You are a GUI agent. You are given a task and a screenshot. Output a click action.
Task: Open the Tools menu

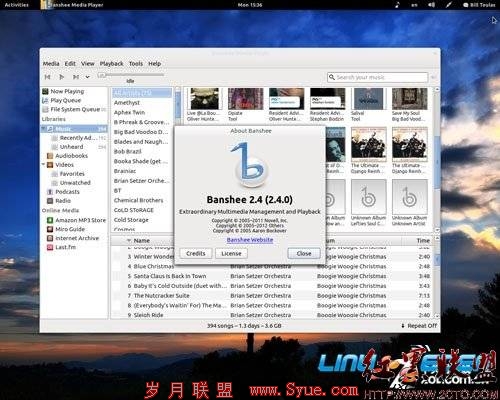pyautogui.click(x=136, y=63)
